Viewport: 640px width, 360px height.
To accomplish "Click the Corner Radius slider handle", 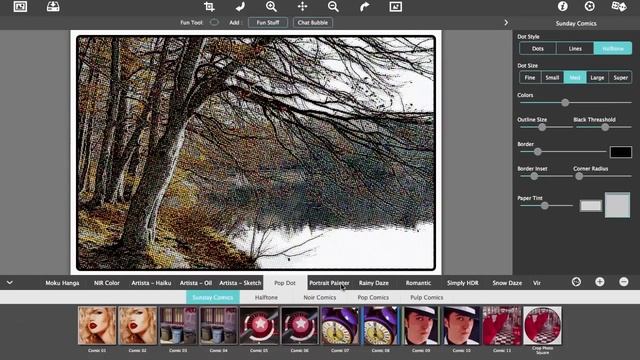I will coord(579,176).
